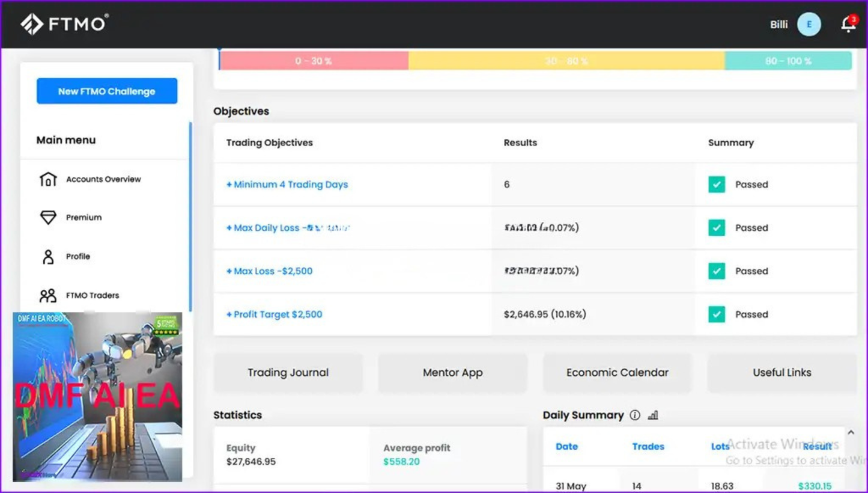Sort Daily Summary by the Trades column
The height and width of the screenshot is (493, 868).
click(x=648, y=447)
